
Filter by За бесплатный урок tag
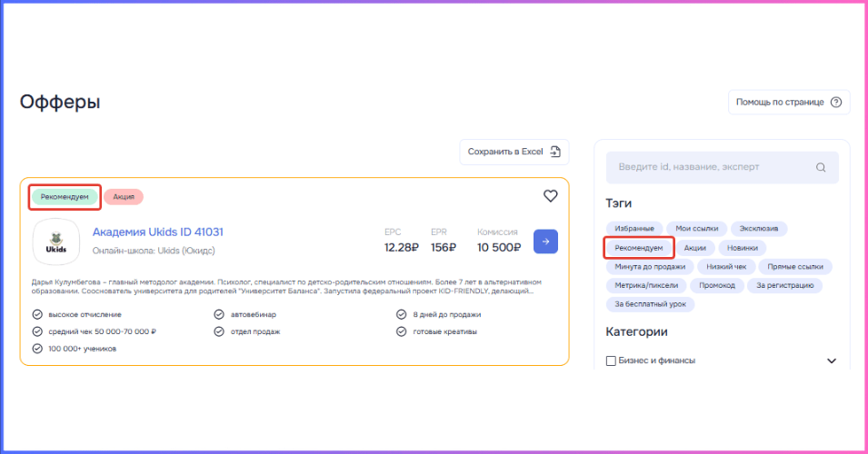650,304
